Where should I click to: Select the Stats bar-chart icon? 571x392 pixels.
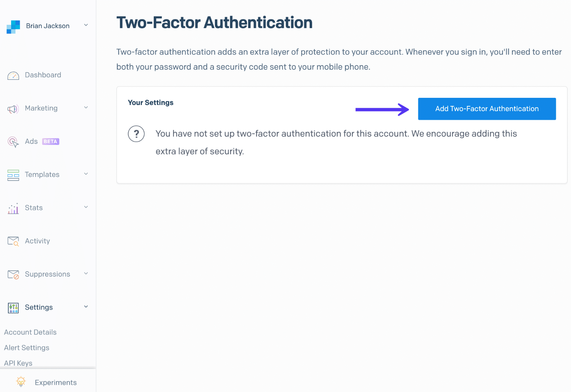click(13, 208)
